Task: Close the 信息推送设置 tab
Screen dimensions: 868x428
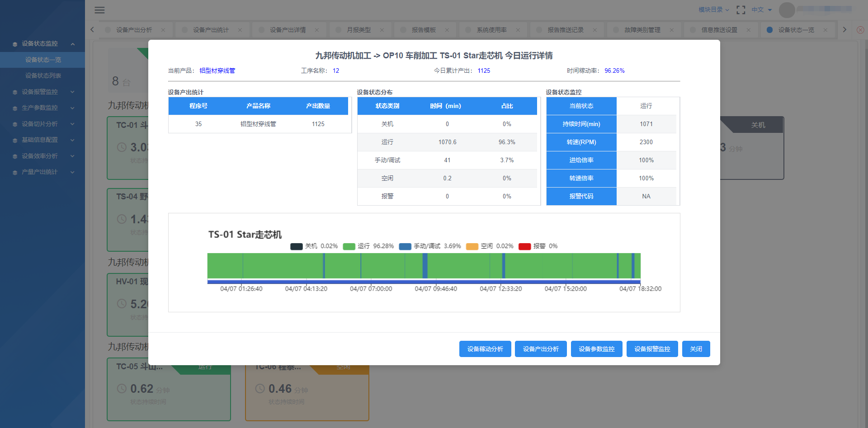Action: 749,30
